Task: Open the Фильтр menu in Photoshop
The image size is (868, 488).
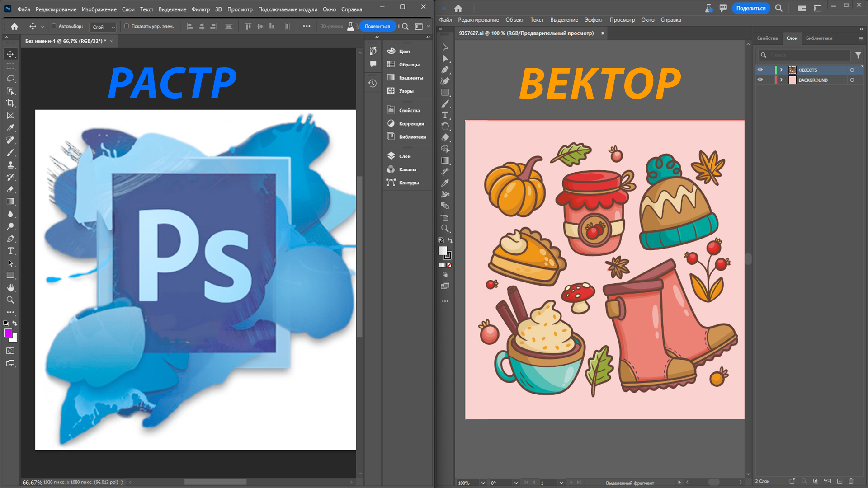Action: coord(200,9)
